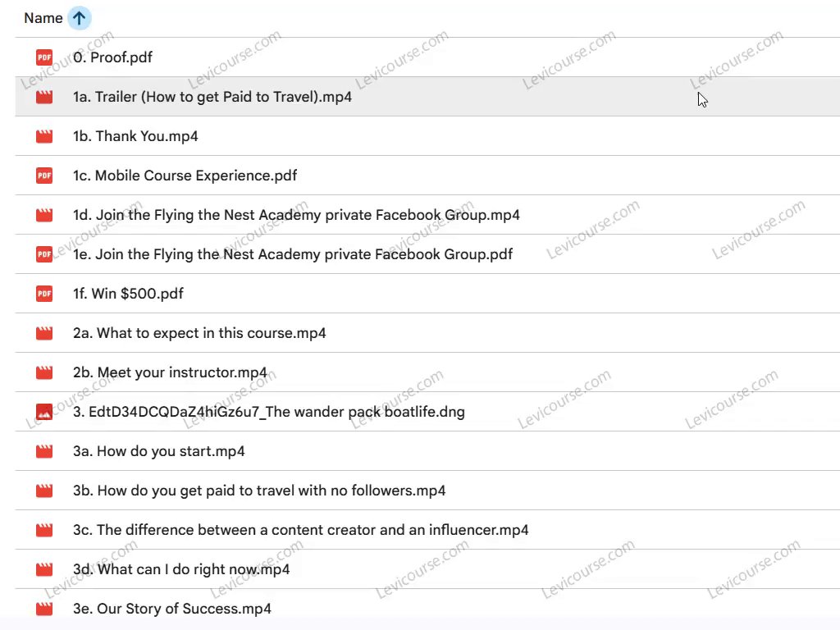The width and height of the screenshot is (840, 630).
Task: Click PDF icon for Mobile Course Experience
Action: [x=44, y=176]
